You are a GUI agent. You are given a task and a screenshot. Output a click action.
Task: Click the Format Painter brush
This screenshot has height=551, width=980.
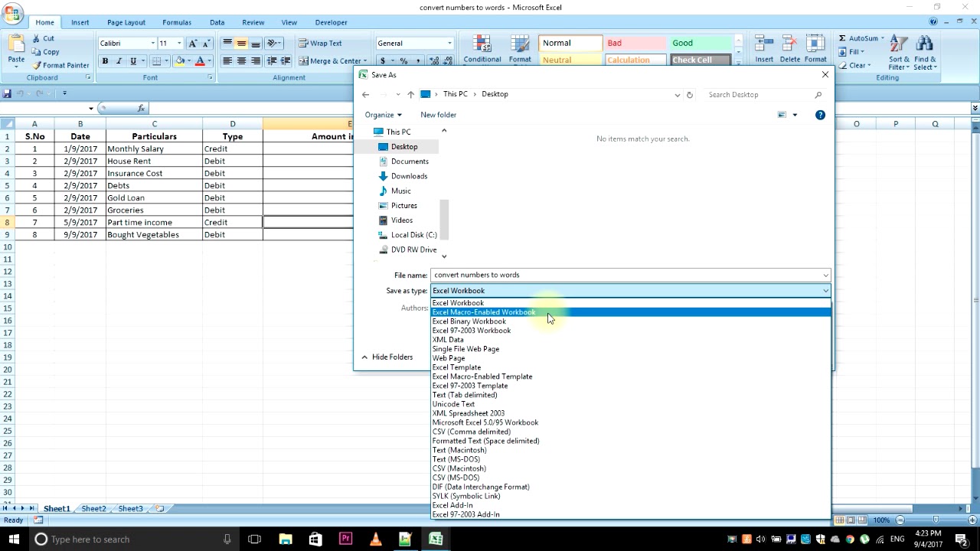click(x=37, y=66)
